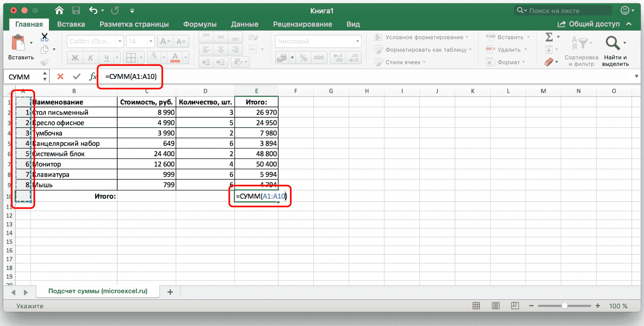Switch to Page Layout view in status bar
The height and width of the screenshot is (326, 644).
tap(496, 306)
